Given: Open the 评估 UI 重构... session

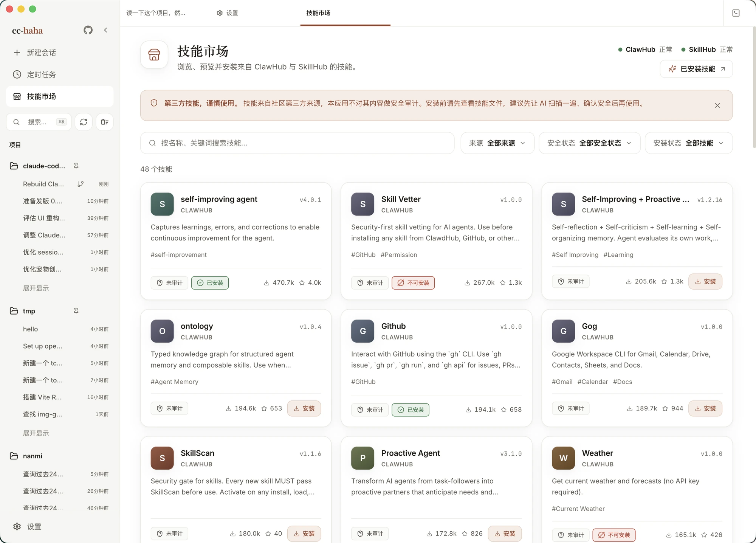Looking at the screenshot, I should [x=60, y=218].
